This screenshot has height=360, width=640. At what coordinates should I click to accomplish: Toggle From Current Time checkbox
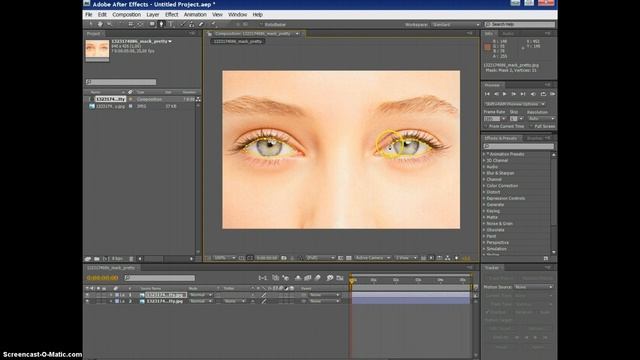pyautogui.click(x=486, y=127)
